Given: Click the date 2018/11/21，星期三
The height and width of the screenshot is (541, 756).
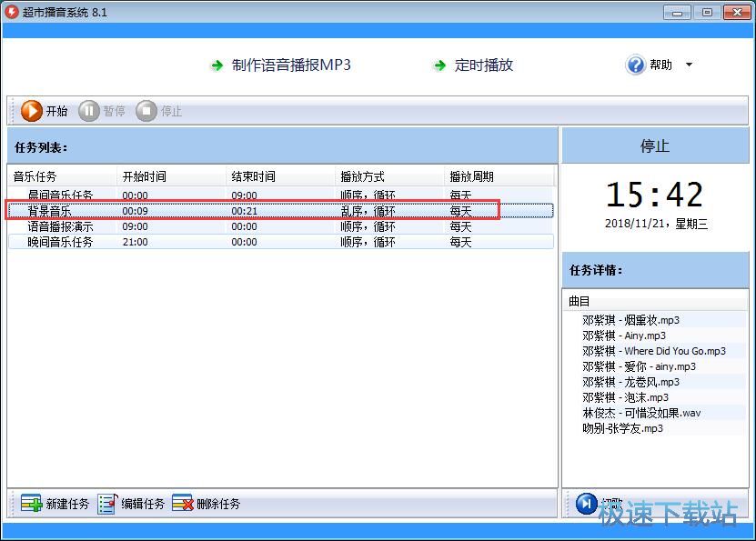Looking at the screenshot, I should click(656, 224).
